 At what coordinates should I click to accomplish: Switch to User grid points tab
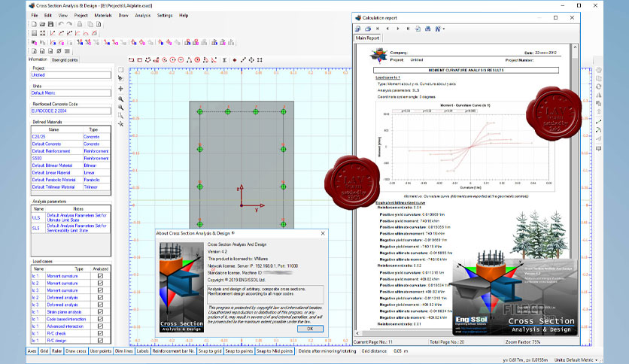tap(65, 59)
